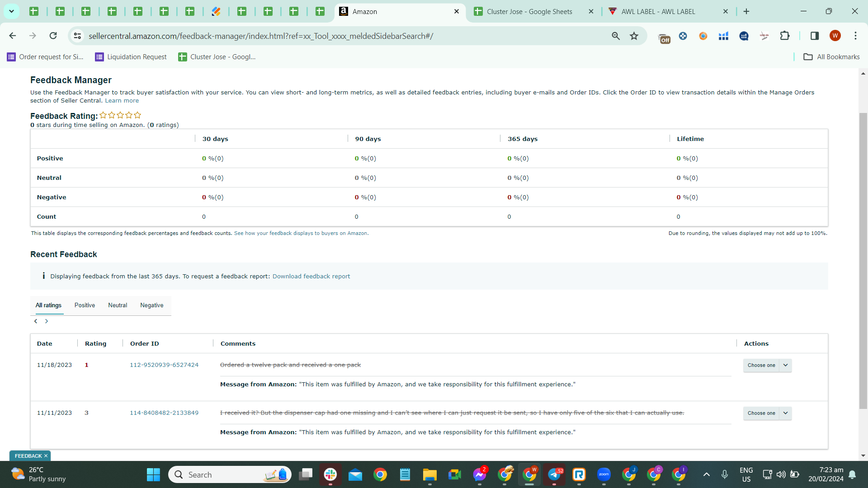Open Windows Start menu
868x488 pixels.
tap(153, 474)
